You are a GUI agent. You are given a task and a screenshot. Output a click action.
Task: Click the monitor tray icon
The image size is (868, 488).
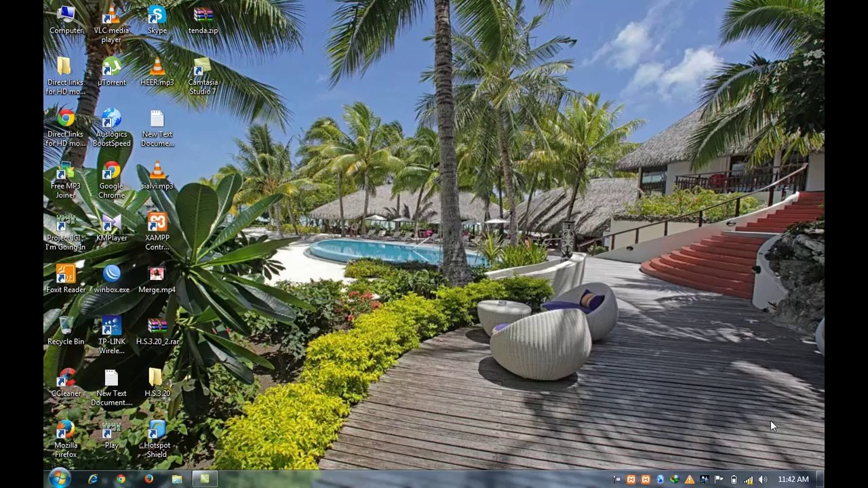click(x=705, y=480)
